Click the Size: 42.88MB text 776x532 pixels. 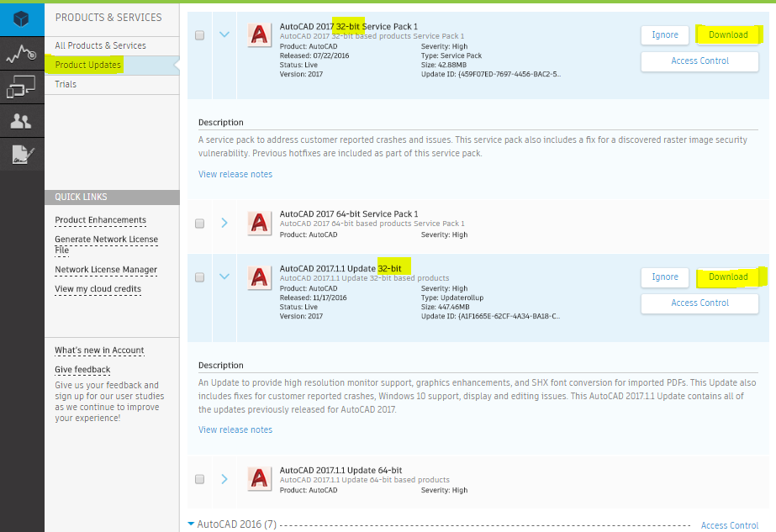point(444,65)
